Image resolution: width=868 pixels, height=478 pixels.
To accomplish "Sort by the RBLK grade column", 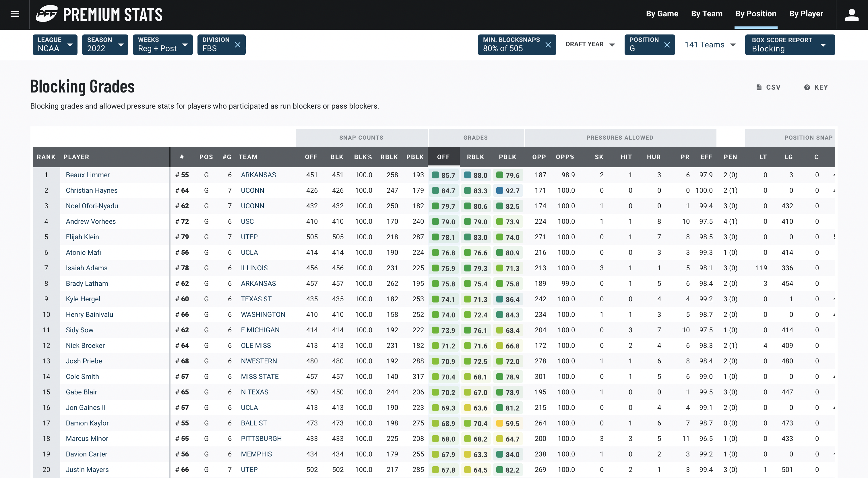I will click(x=475, y=157).
